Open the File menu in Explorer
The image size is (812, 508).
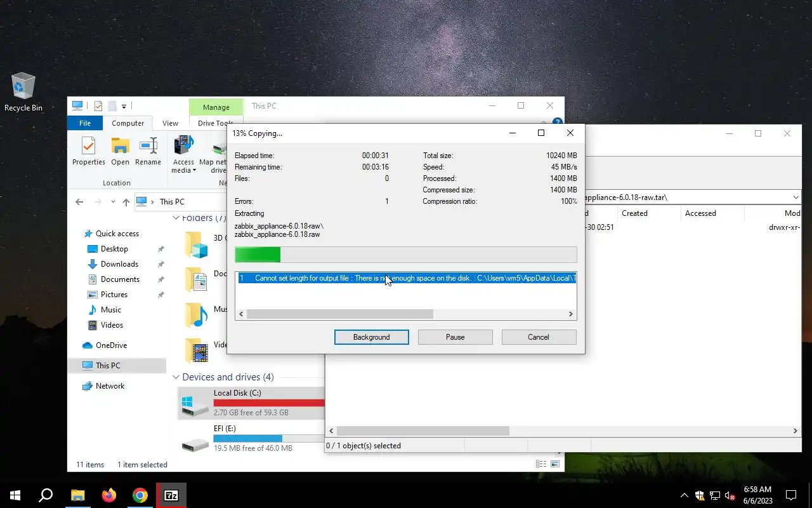(x=85, y=123)
